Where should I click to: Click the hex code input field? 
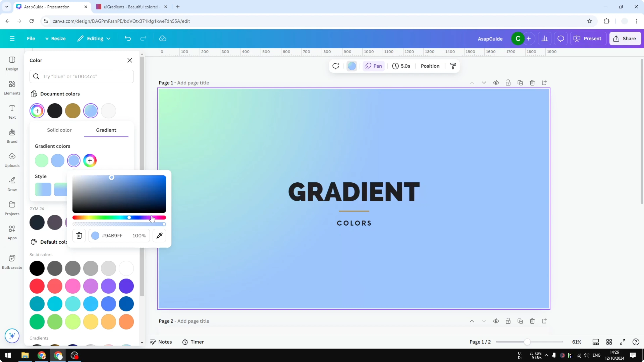pos(113,235)
